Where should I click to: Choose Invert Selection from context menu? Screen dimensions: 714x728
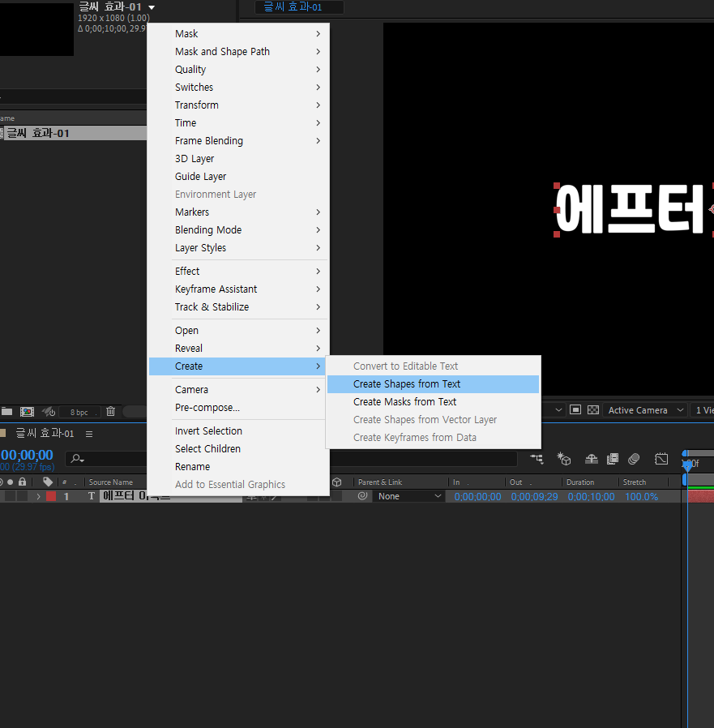238,430
